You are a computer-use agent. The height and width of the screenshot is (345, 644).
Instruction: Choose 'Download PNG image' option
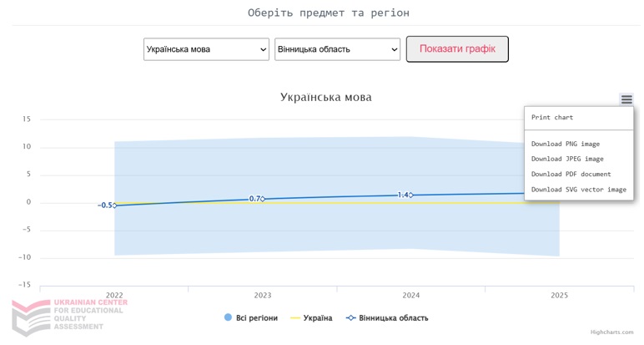(566, 144)
